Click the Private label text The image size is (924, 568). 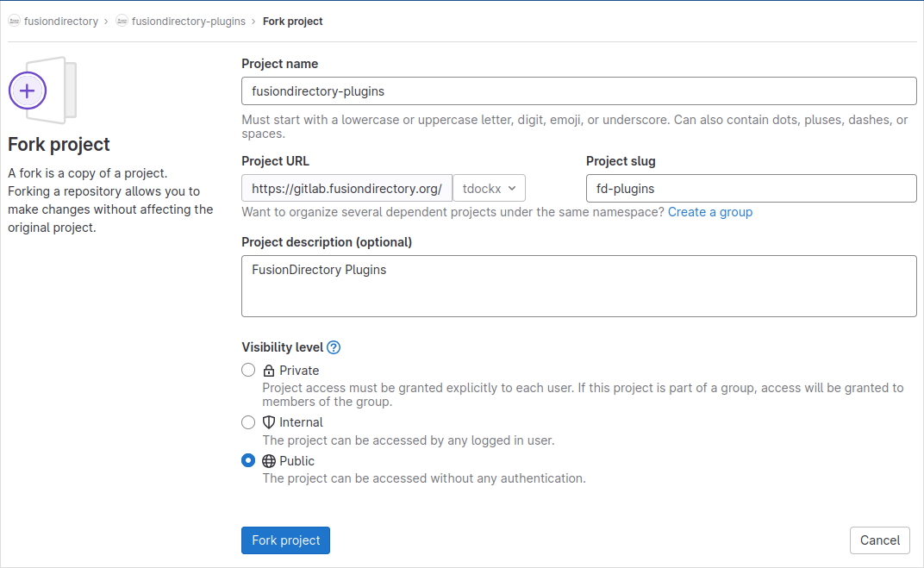299,371
